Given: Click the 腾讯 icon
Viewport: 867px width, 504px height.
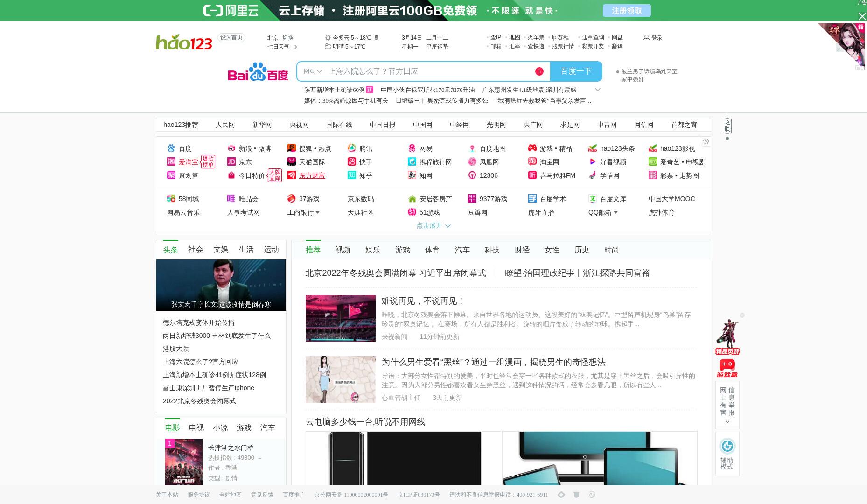Looking at the screenshot, I should (x=352, y=148).
